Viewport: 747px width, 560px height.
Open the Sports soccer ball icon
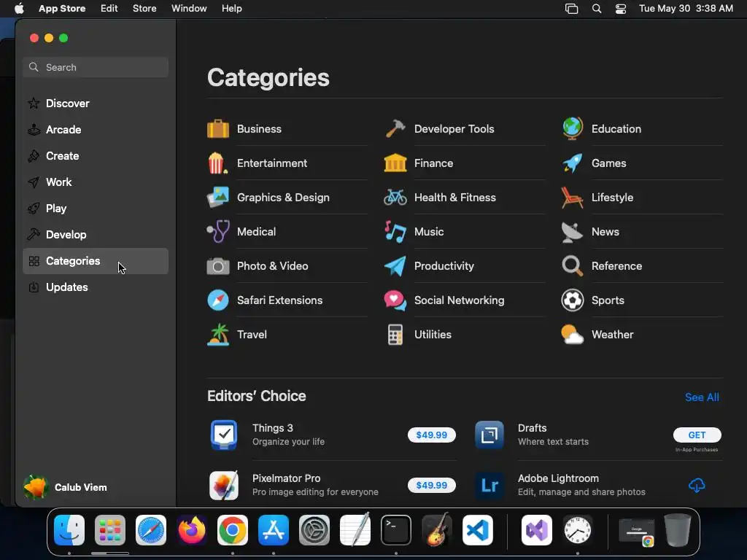click(x=573, y=300)
